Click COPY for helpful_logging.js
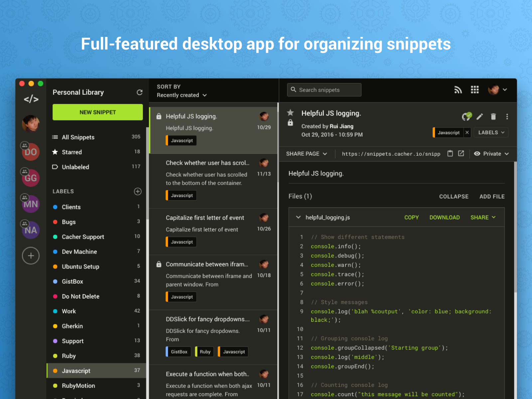Viewport: 532px width, 399px height. coord(411,217)
